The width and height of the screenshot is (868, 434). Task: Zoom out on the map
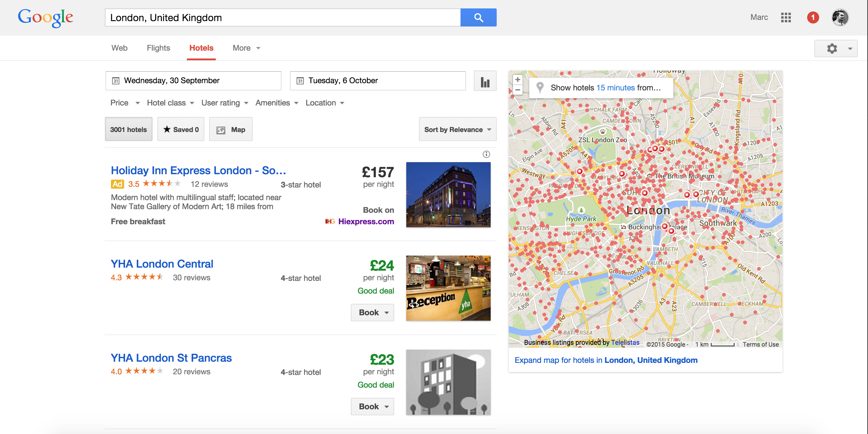[517, 90]
